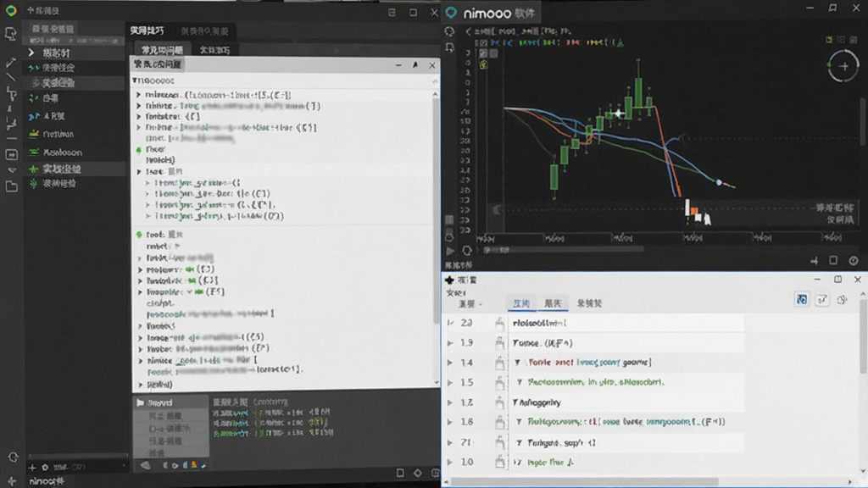
Task: Switch to the first blue underlined tab
Action: coord(521,303)
